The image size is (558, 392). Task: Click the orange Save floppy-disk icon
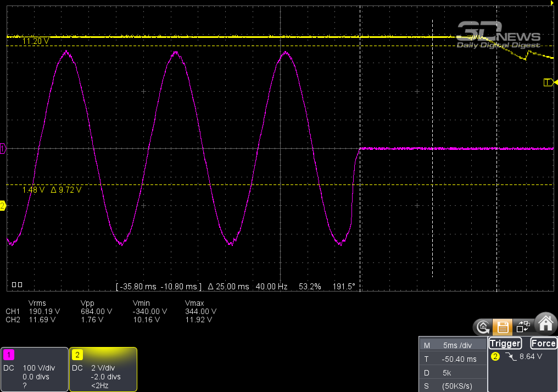(x=502, y=327)
